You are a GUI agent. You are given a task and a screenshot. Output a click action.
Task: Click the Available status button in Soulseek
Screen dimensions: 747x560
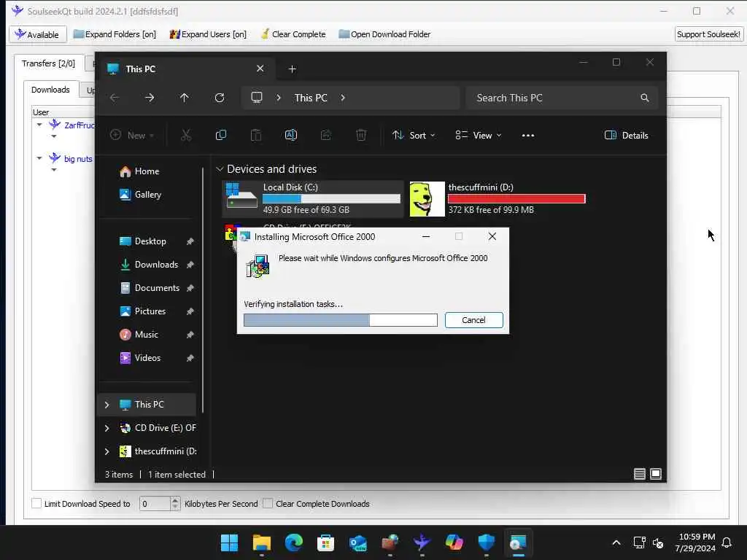[x=38, y=34]
